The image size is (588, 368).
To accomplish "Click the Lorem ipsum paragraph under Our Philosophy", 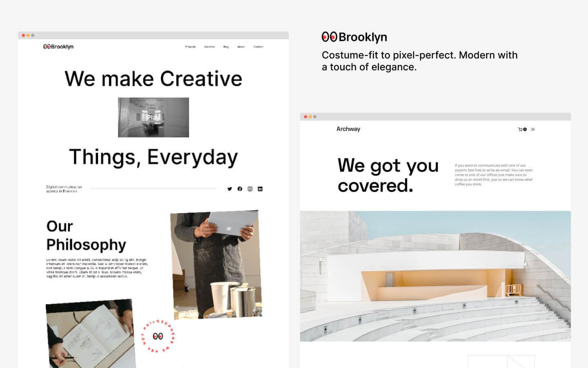I will (x=97, y=268).
